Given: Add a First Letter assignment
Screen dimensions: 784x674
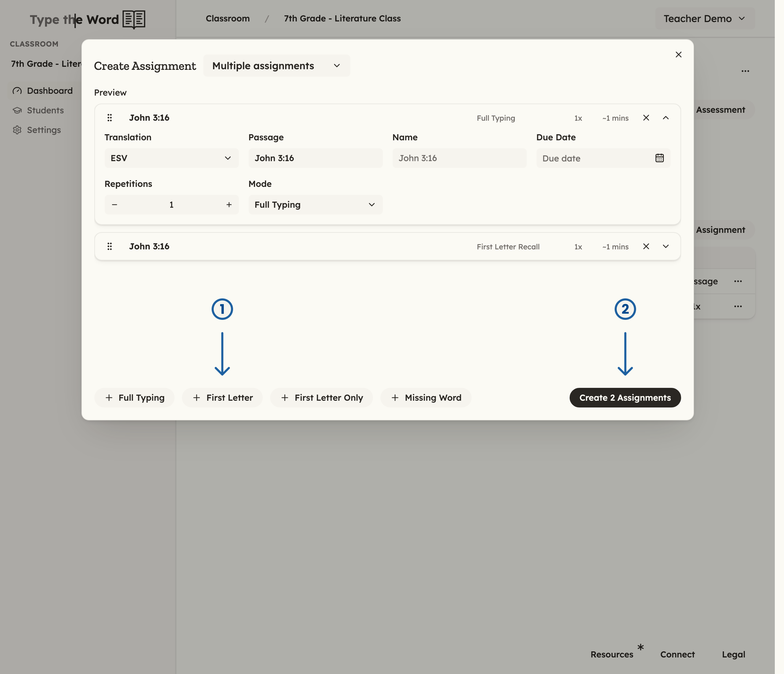Looking at the screenshot, I should [x=222, y=398].
